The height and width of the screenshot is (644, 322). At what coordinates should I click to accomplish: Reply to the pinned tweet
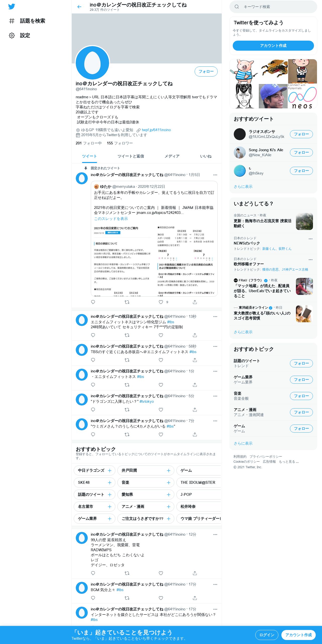(93, 302)
